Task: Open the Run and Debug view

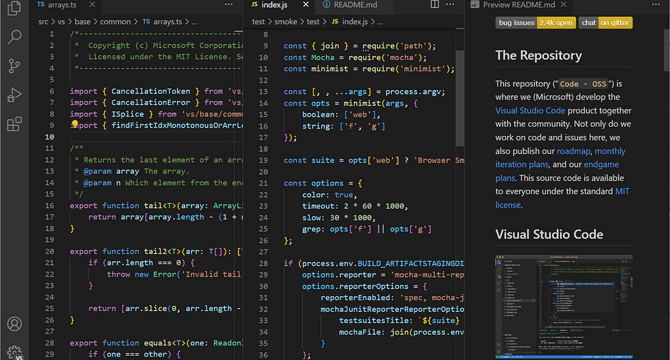Action: click(x=14, y=95)
